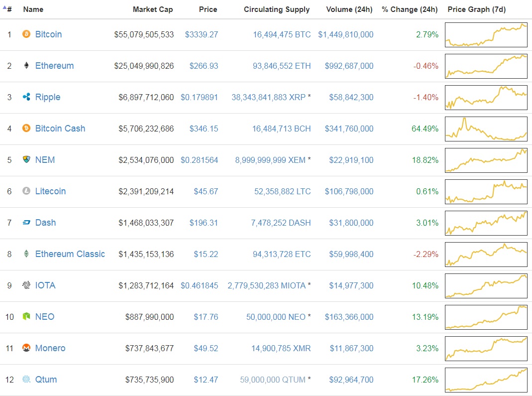Open the Bitcoin Cash name link

tap(60, 129)
